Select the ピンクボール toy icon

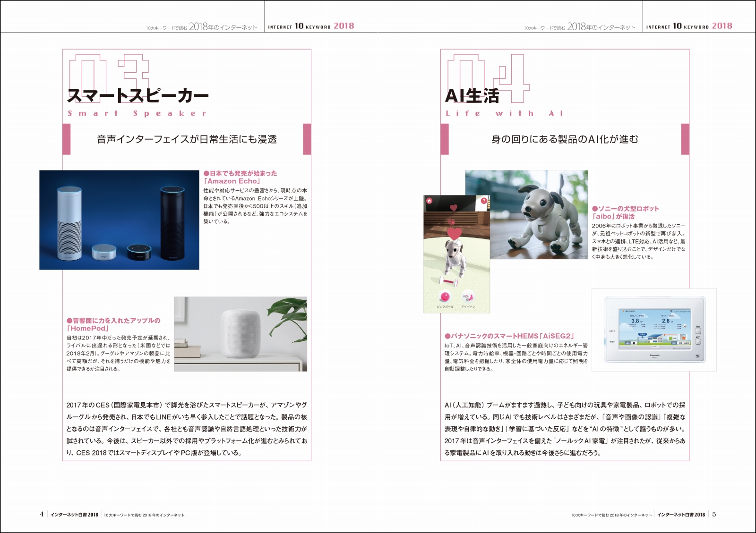445,297
